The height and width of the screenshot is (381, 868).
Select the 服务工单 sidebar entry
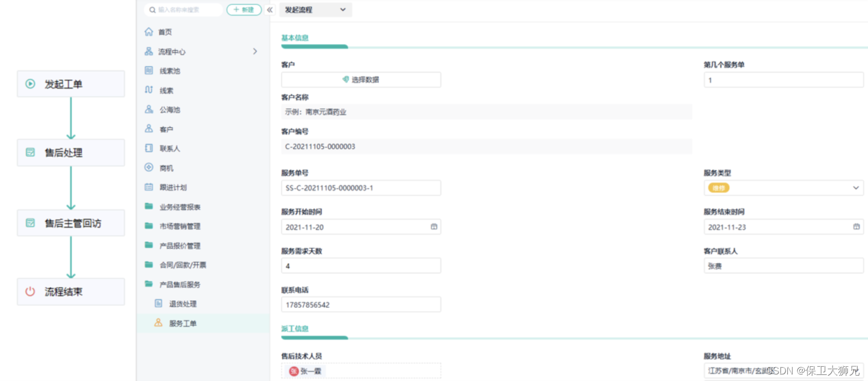[203, 323]
